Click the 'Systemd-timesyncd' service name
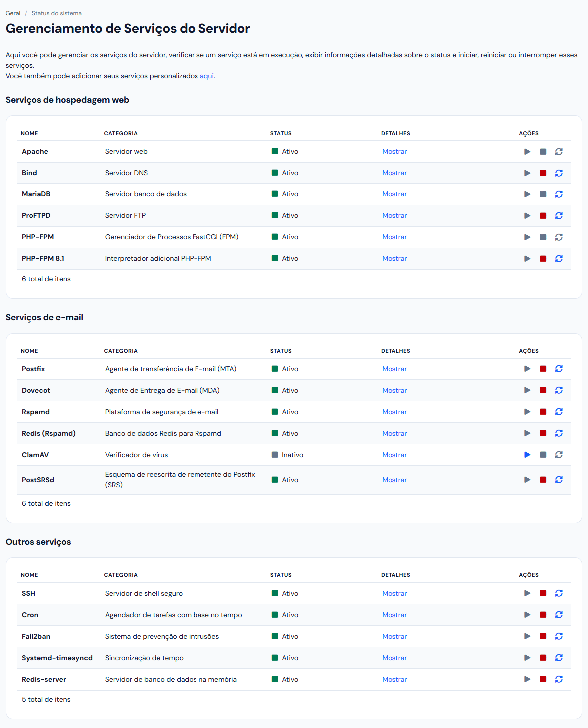588x728 pixels. (x=57, y=658)
